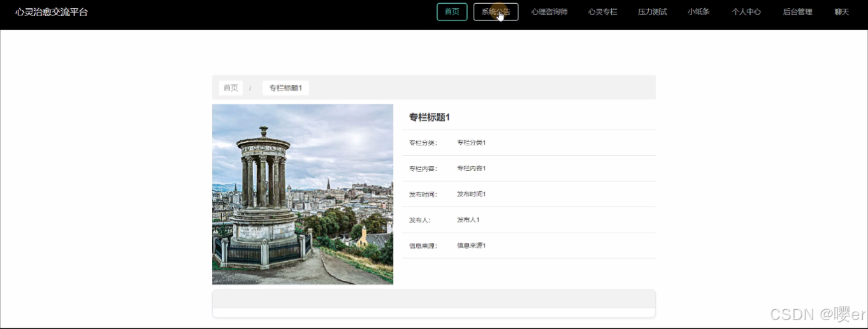The image size is (868, 329).
Task: Click the 专栏内容： label
Action: [423, 168]
